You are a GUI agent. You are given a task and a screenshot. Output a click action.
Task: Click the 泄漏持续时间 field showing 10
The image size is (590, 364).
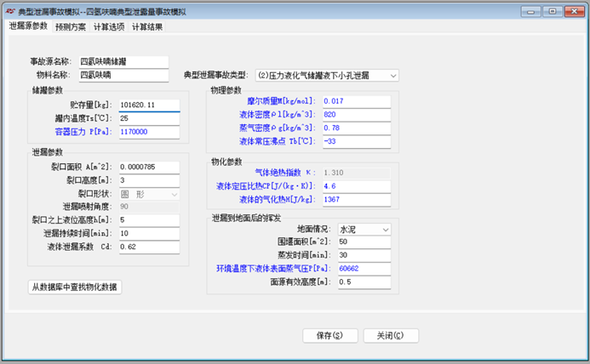coord(149,234)
